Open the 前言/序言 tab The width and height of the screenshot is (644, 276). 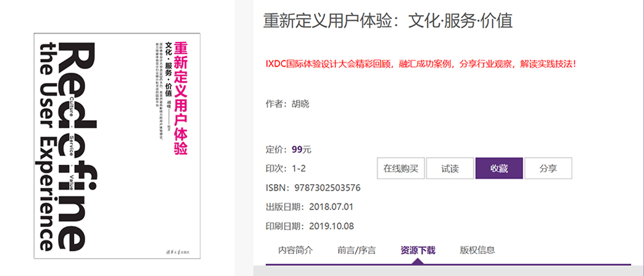pos(357,250)
